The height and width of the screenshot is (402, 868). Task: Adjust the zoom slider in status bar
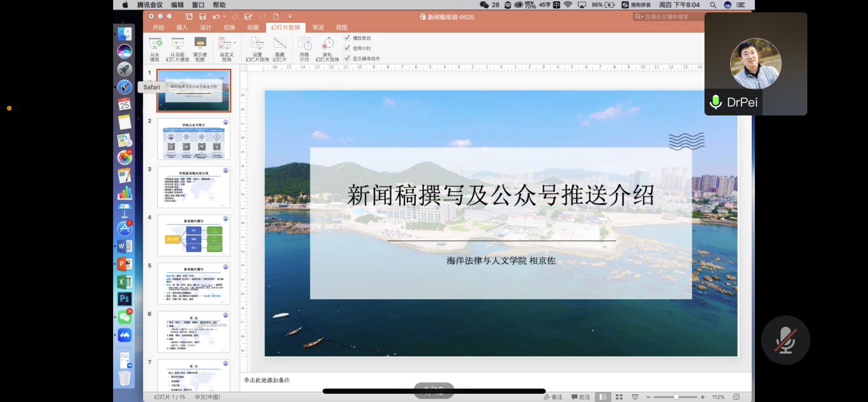click(676, 397)
